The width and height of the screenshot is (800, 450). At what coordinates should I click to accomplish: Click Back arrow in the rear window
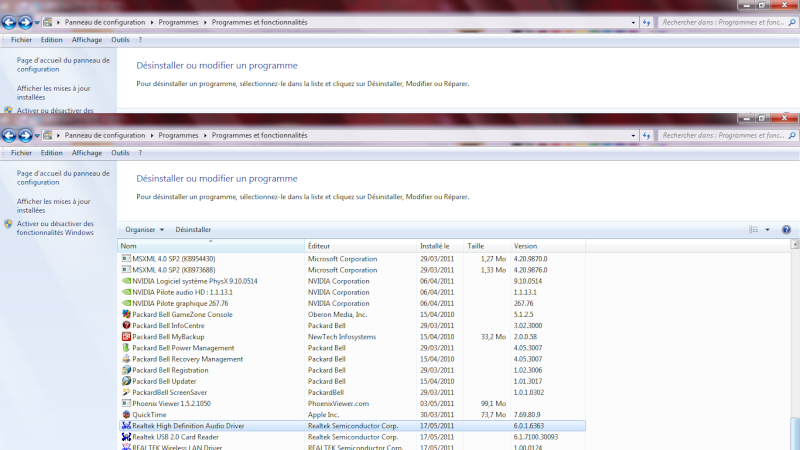[x=9, y=22]
